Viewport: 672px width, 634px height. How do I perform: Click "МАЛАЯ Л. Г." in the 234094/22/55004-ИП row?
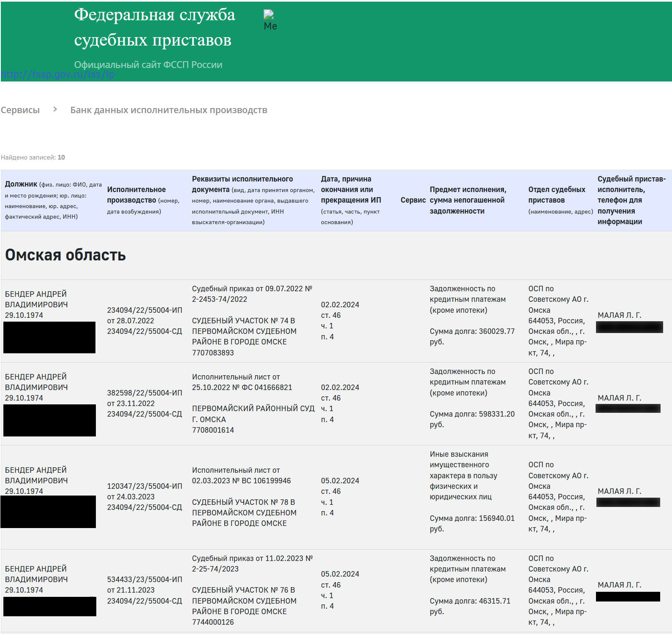[620, 315]
